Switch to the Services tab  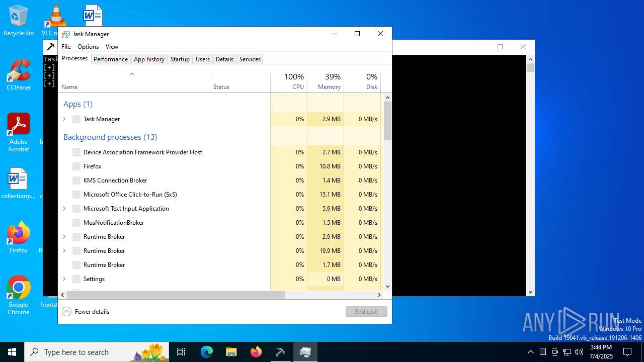pyautogui.click(x=250, y=59)
